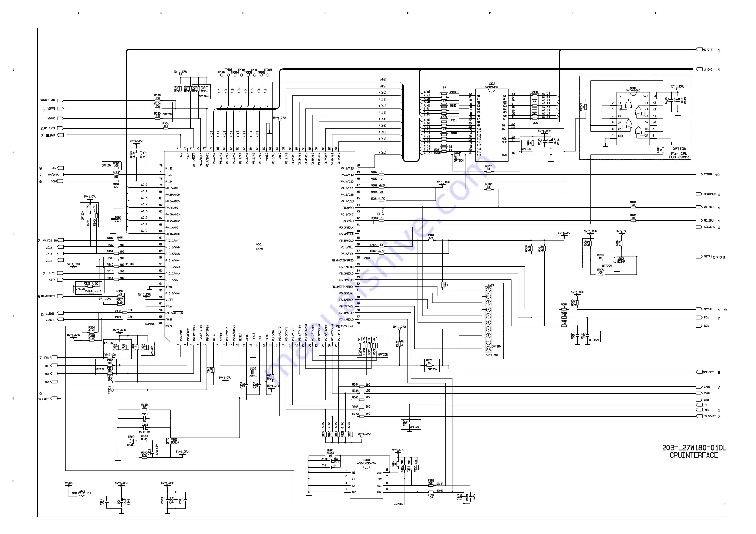Screen dimensions: 756x534
Task: Select the ALE_EMU port label
Action: coord(709,227)
